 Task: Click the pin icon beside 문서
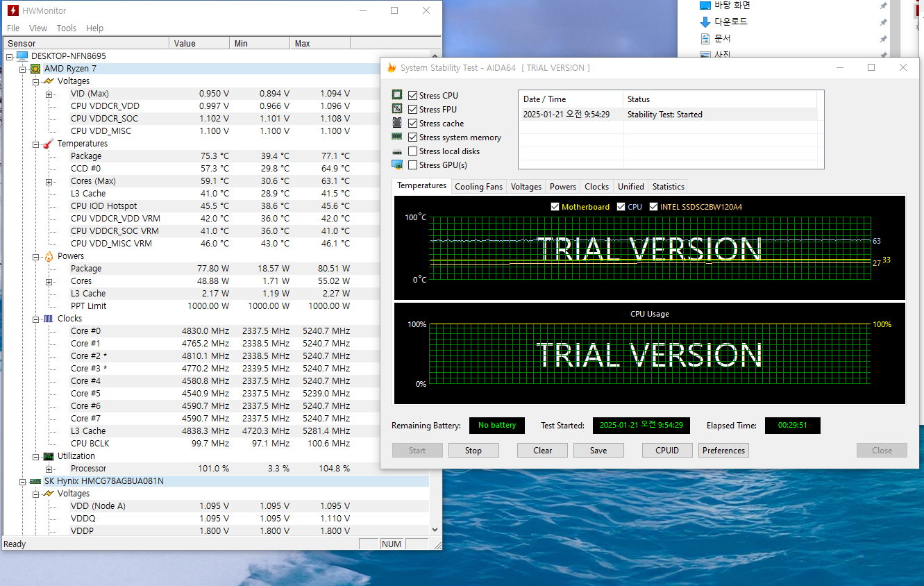click(x=883, y=39)
